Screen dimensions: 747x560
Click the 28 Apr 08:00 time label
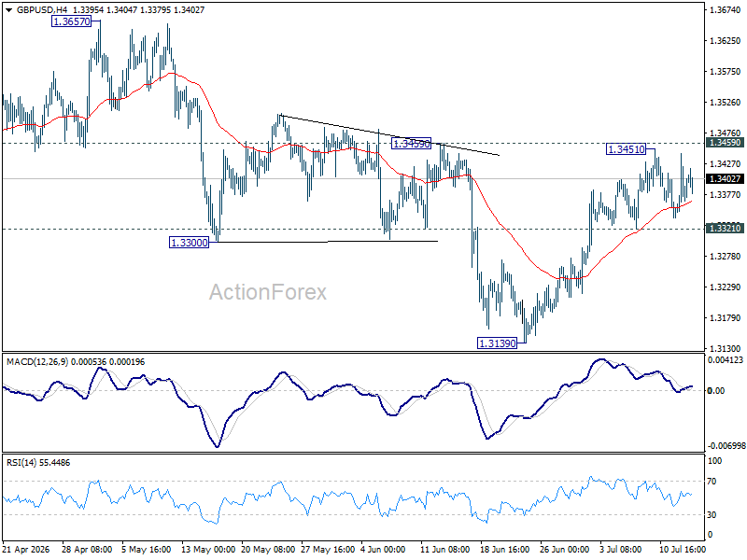point(87,549)
